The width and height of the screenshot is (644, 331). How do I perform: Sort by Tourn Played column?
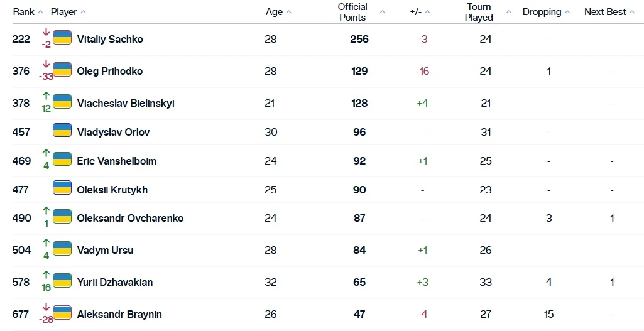point(509,12)
